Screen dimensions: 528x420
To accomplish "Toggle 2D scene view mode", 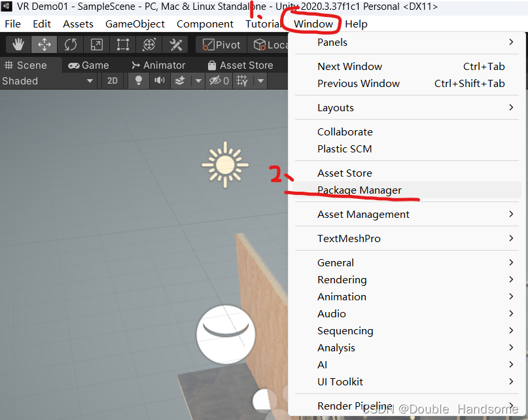I will pyautogui.click(x=113, y=81).
